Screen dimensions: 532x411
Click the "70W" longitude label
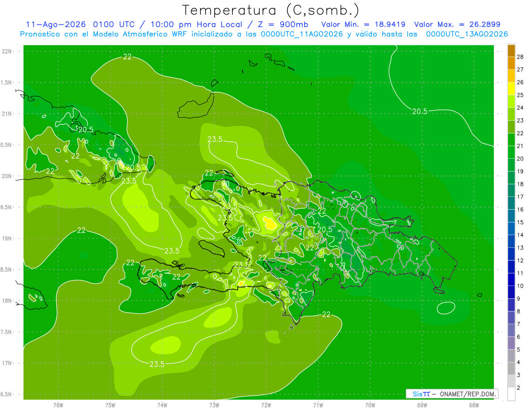tap(370, 405)
